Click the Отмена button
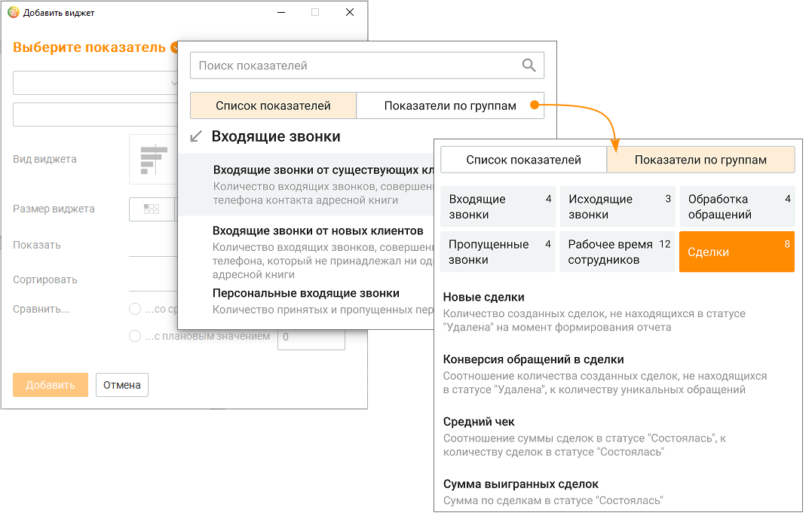This screenshot has width=812, height=519. (122, 385)
